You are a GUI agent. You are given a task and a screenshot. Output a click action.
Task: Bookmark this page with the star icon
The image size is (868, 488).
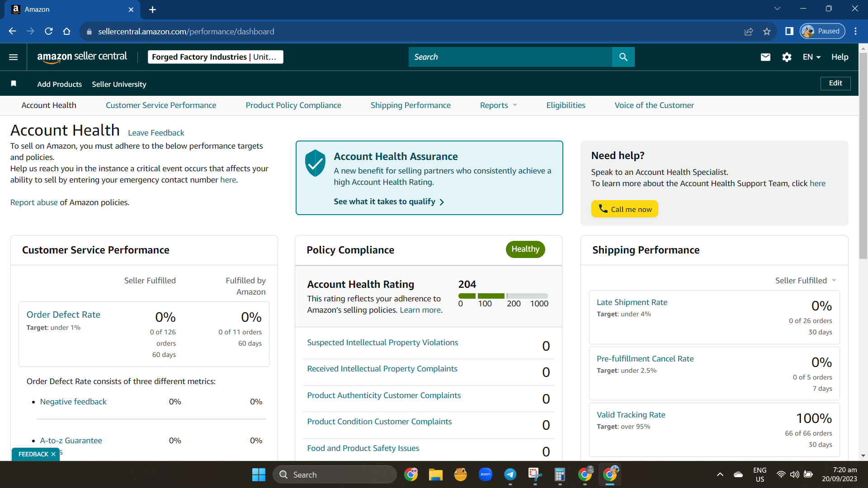(767, 31)
